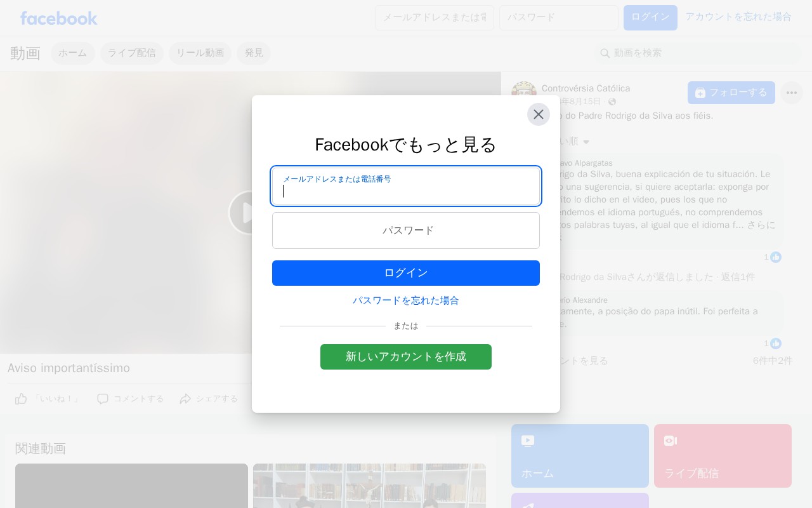Open more options menu beside follow button
The image size is (812, 508).
pyautogui.click(x=792, y=93)
